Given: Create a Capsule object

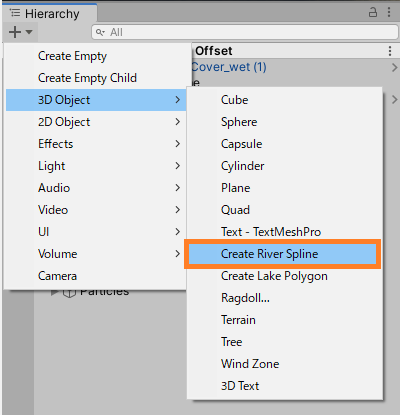Looking at the screenshot, I should point(284,144).
